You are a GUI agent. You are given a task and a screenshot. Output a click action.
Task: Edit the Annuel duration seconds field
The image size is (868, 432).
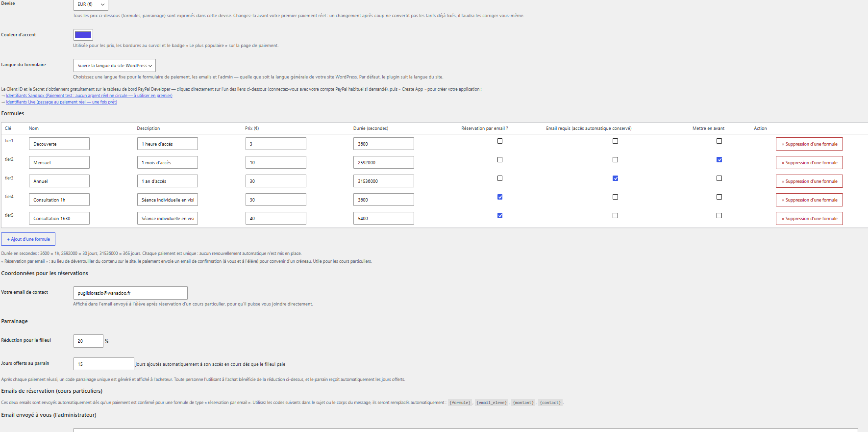click(383, 181)
